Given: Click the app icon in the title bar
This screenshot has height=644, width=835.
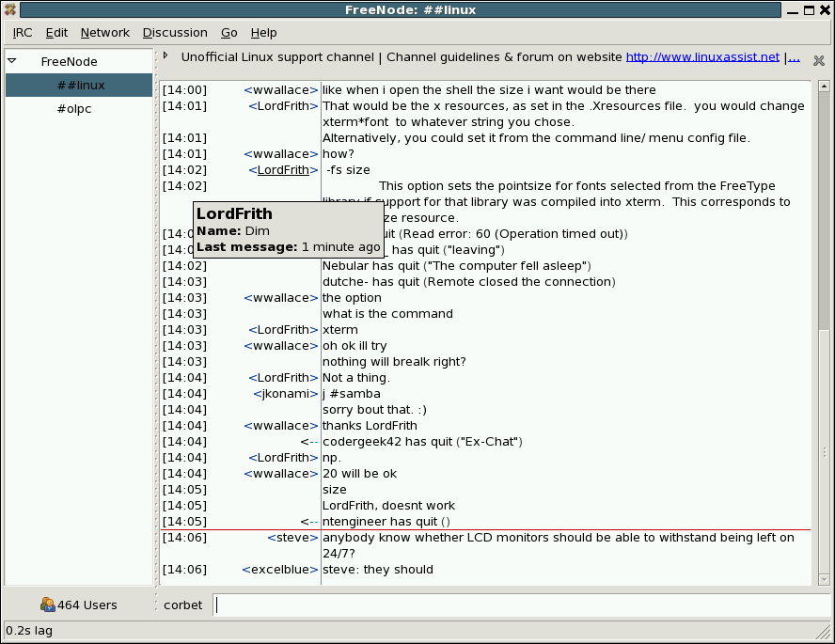Looking at the screenshot, I should (9, 9).
